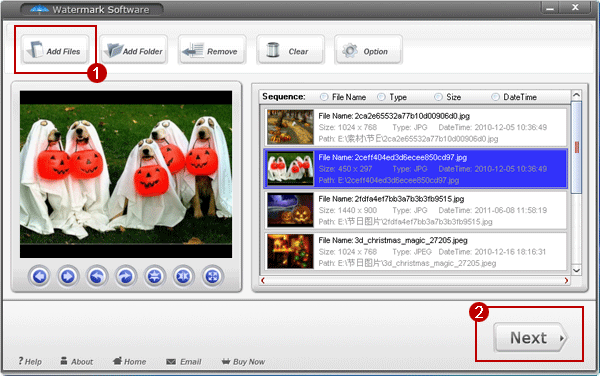Rotate the preview clockwise
The image size is (600, 376).
tap(126, 276)
